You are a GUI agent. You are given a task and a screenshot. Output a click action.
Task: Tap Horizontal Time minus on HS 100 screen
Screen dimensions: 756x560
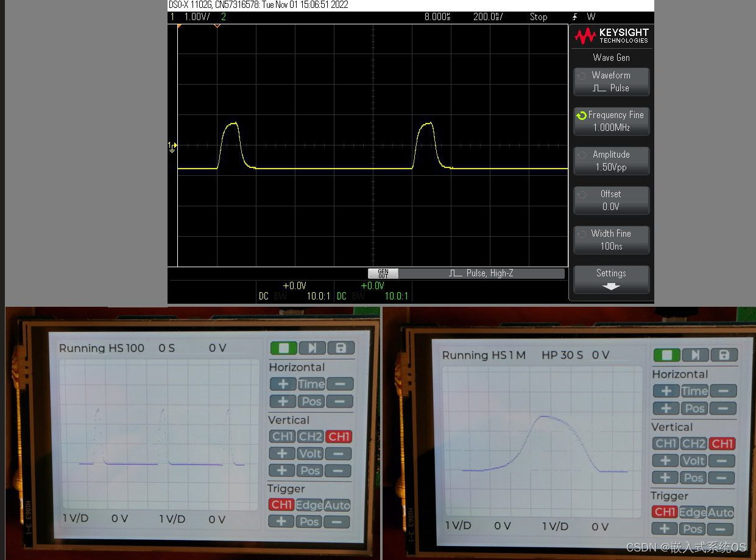tap(340, 384)
